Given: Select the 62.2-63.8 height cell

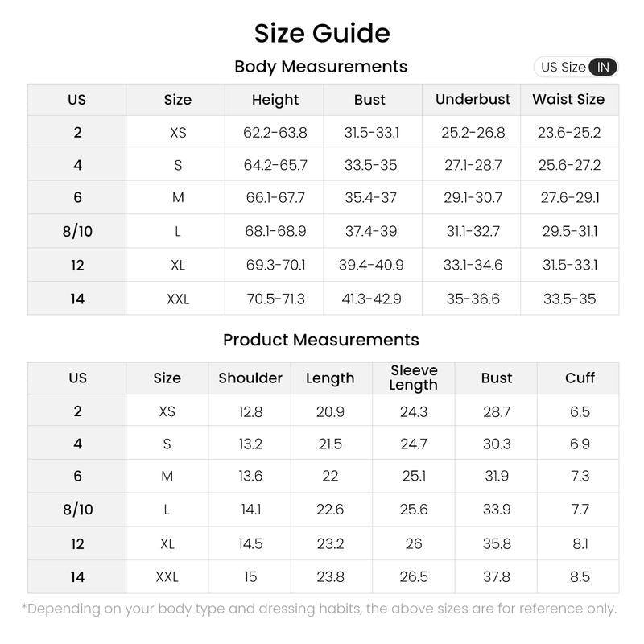Looking at the screenshot, I should tap(275, 133).
